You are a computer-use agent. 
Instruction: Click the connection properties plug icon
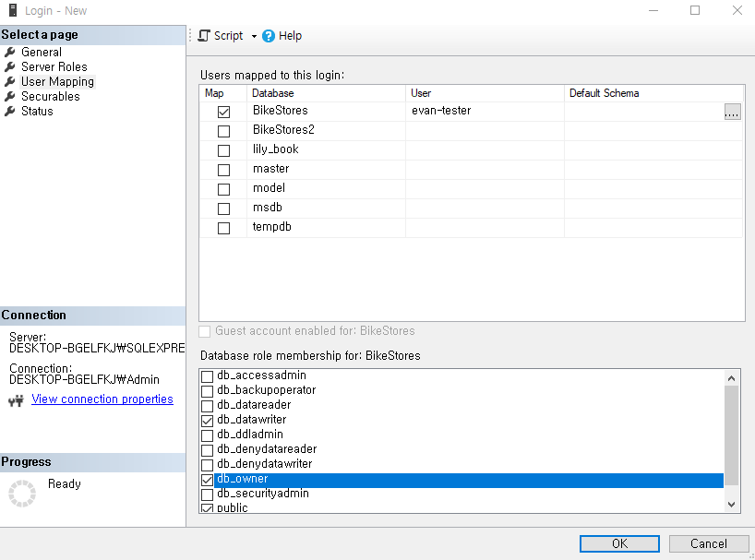16,400
